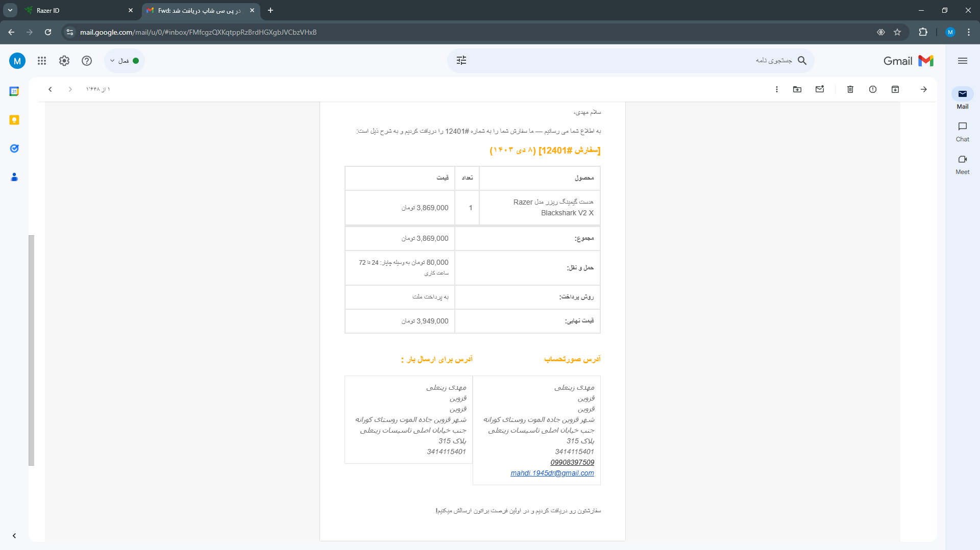Open the tab search dropdown

click(10, 10)
